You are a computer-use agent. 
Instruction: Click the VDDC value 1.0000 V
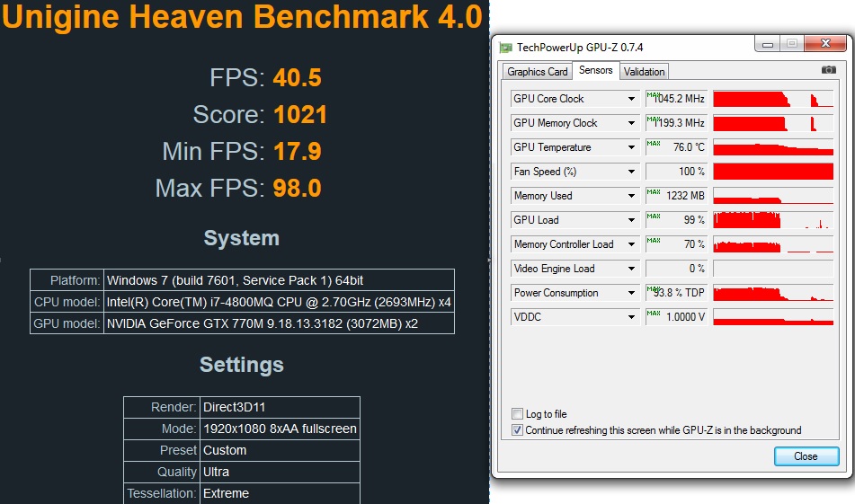(676, 317)
